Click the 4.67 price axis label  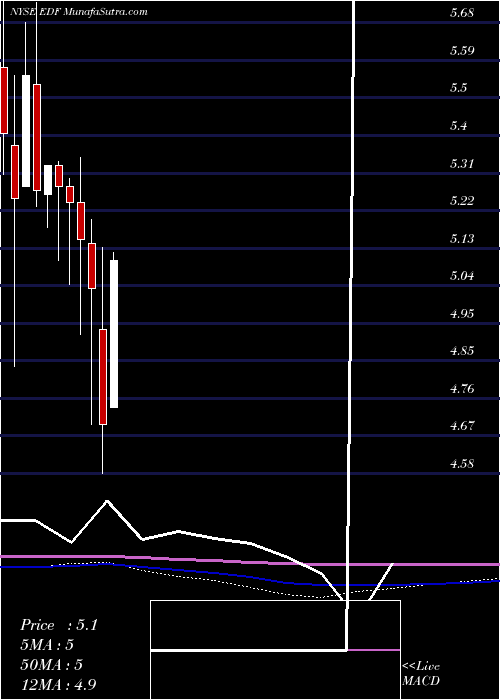[462, 426]
